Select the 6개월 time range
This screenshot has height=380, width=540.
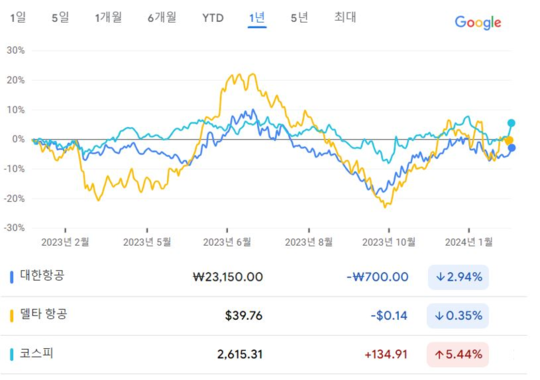point(162,17)
